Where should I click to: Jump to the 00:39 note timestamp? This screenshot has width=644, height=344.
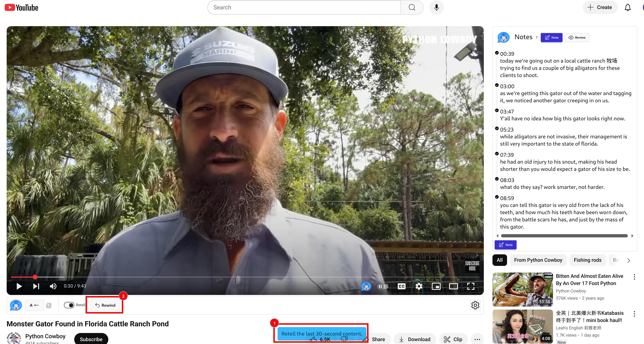point(507,54)
